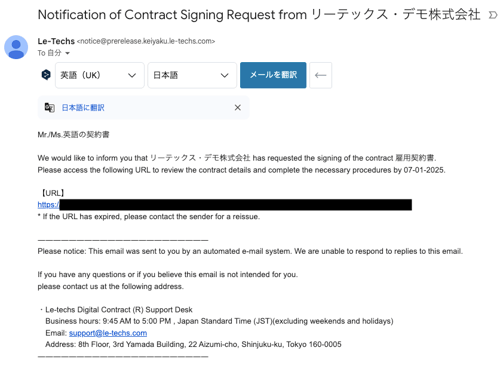This screenshot has width=500, height=384.
Task: Click the sender's profile avatar
Action: (x=16, y=47)
